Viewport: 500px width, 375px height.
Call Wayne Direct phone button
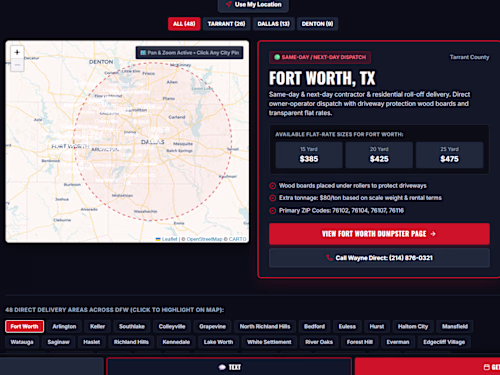[379, 258]
